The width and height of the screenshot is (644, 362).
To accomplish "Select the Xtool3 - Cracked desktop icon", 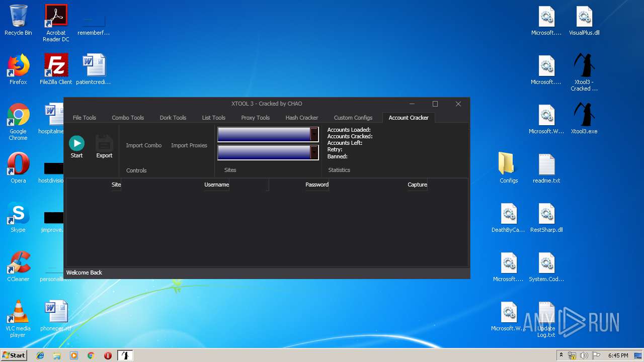I will pyautogui.click(x=584, y=72).
